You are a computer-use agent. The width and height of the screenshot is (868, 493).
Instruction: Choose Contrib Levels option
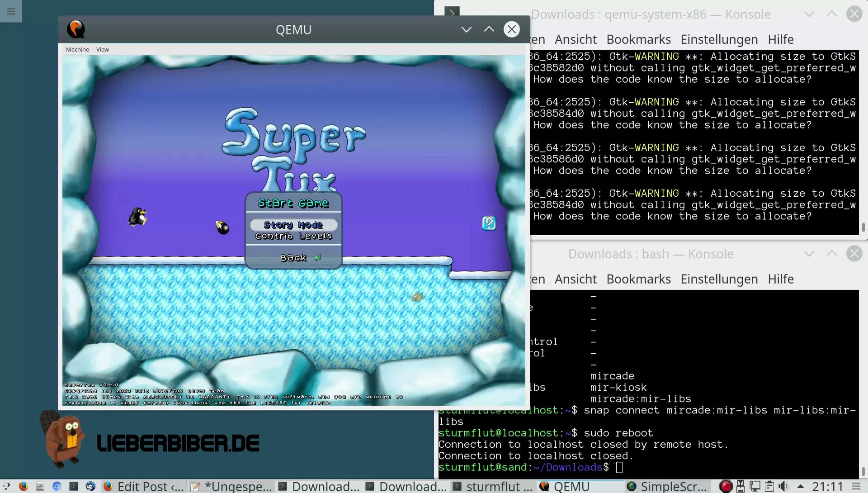tap(293, 236)
